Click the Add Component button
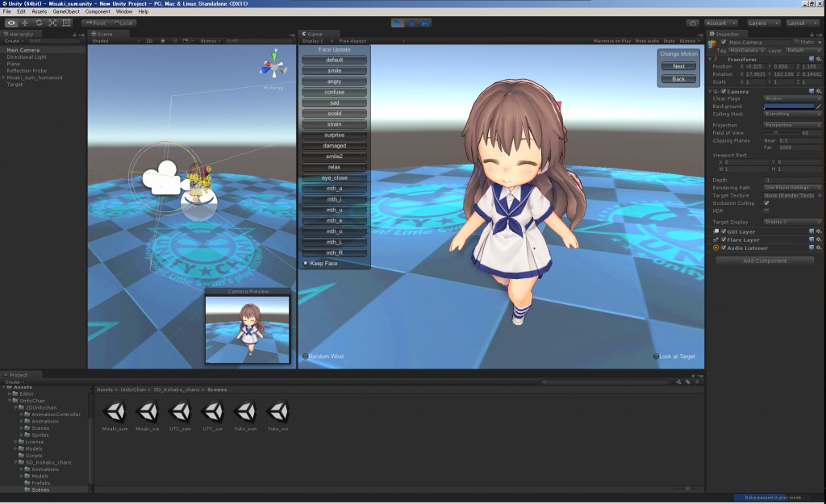Viewport: 826px width, 504px height. (763, 260)
